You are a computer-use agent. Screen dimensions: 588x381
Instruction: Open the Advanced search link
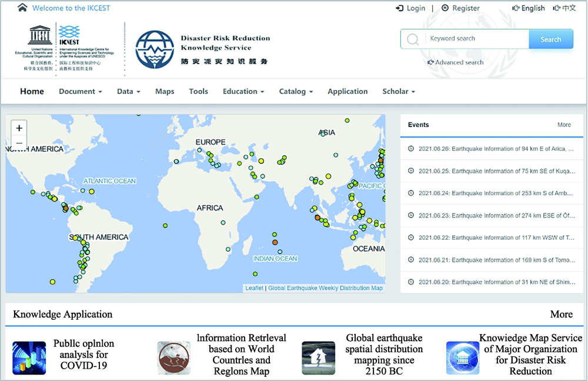pyautogui.click(x=456, y=62)
